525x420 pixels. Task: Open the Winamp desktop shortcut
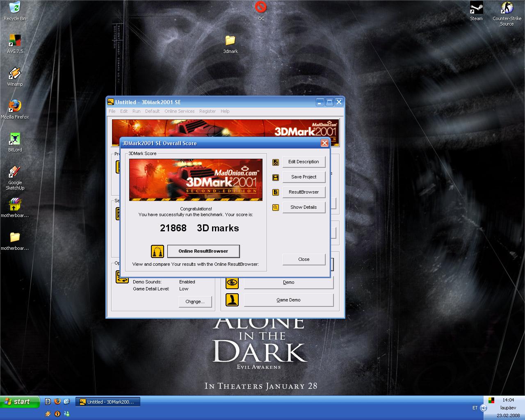click(15, 77)
